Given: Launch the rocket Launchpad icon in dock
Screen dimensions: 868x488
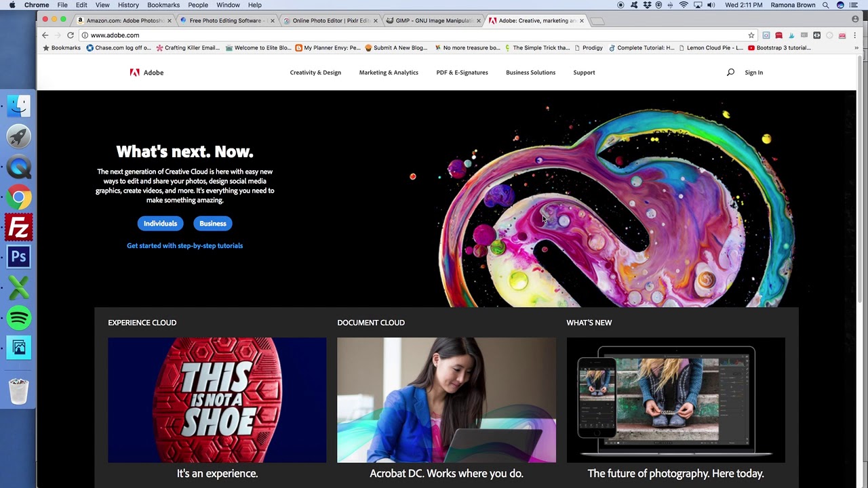Looking at the screenshot, I should pyautogui.click(x=19, y=137).
